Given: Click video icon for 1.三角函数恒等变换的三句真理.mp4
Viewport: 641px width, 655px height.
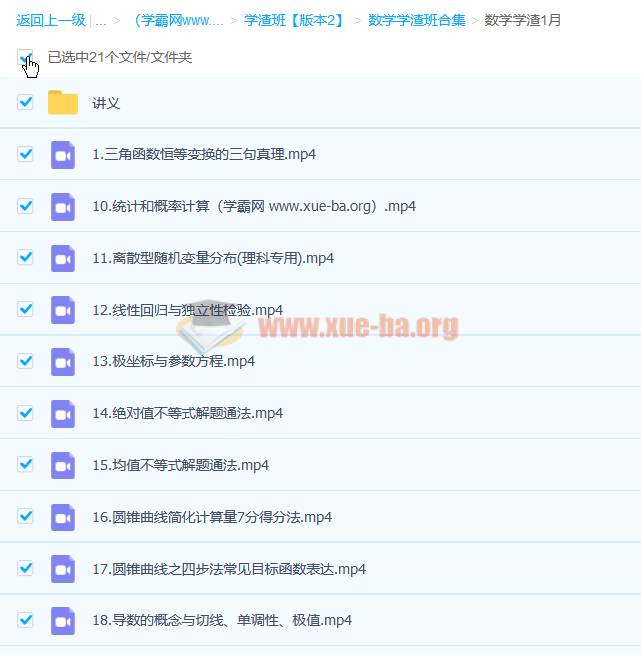Looking at the screenshot, I should point(63,155).
